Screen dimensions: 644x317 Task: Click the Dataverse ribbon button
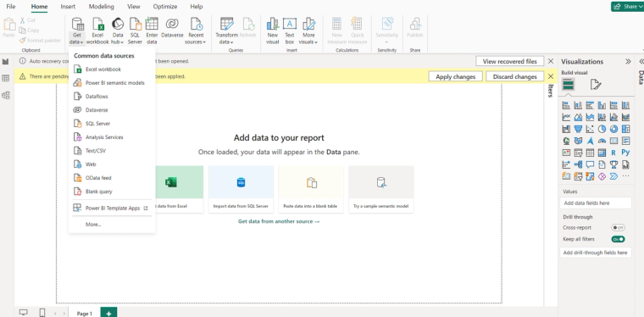tap(172, 28)
